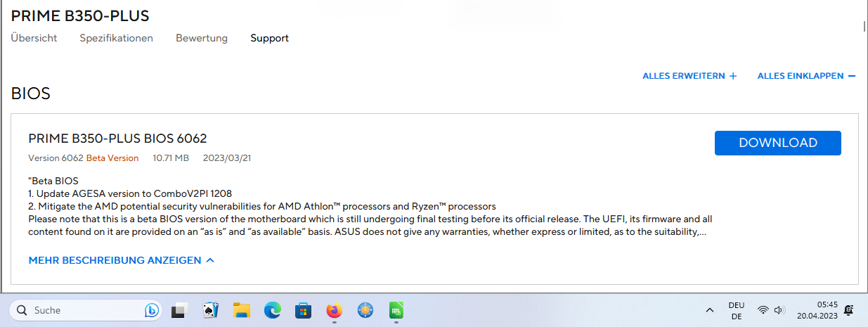Click the LibreOffice Calc taskbar icon
The width and height of the screenshot is (868, 327).
pos(396,310)
